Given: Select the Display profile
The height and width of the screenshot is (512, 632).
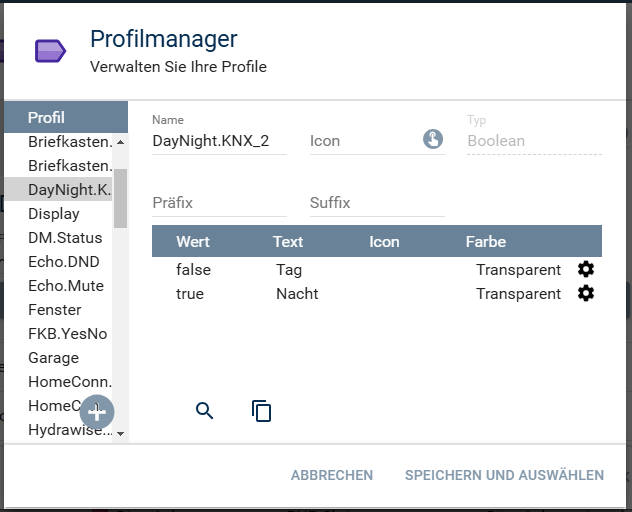Looking at the screenshot, I should pos(54,214).
